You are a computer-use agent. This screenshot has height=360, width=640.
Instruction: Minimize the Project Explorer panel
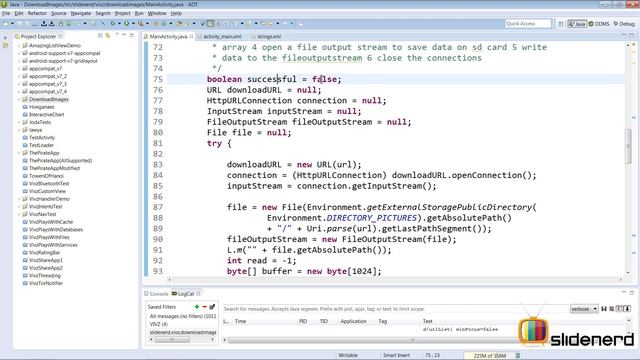pos(124,35)
